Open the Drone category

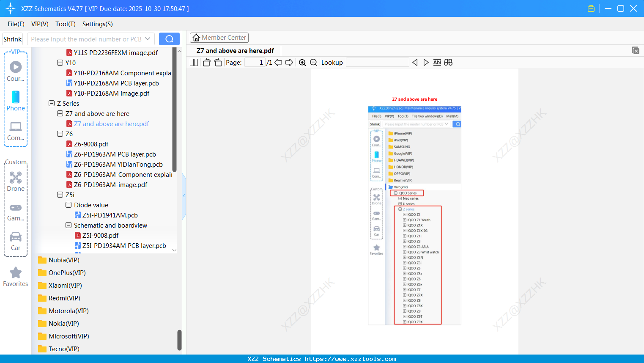16,181
